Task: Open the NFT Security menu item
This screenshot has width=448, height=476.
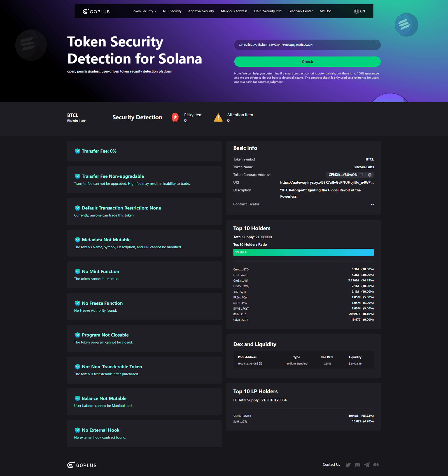Action: tap(172, 11)
